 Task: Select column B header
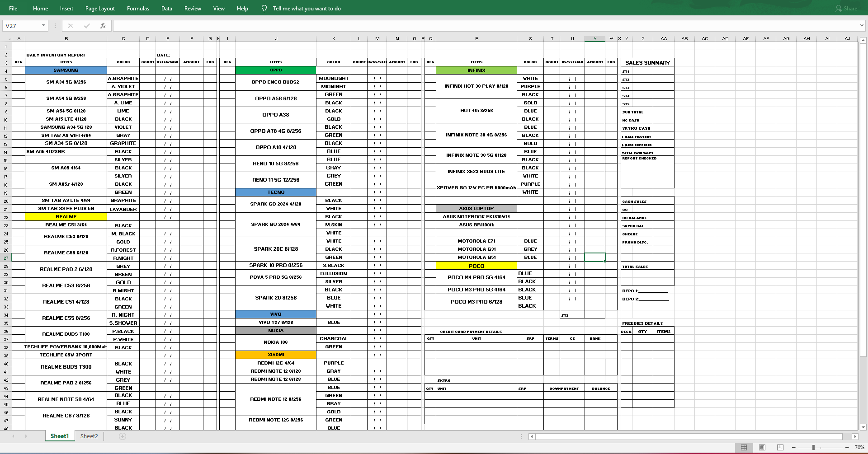point(66,39)
